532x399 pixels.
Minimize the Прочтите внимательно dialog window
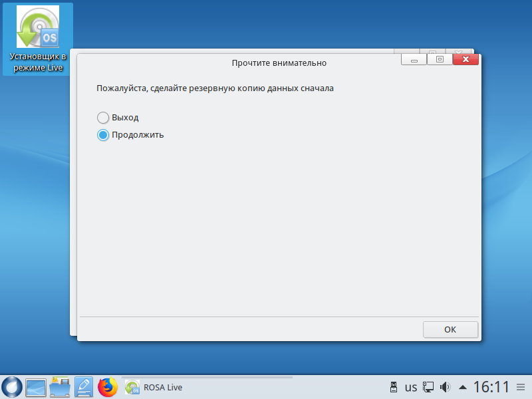point(414,60)
